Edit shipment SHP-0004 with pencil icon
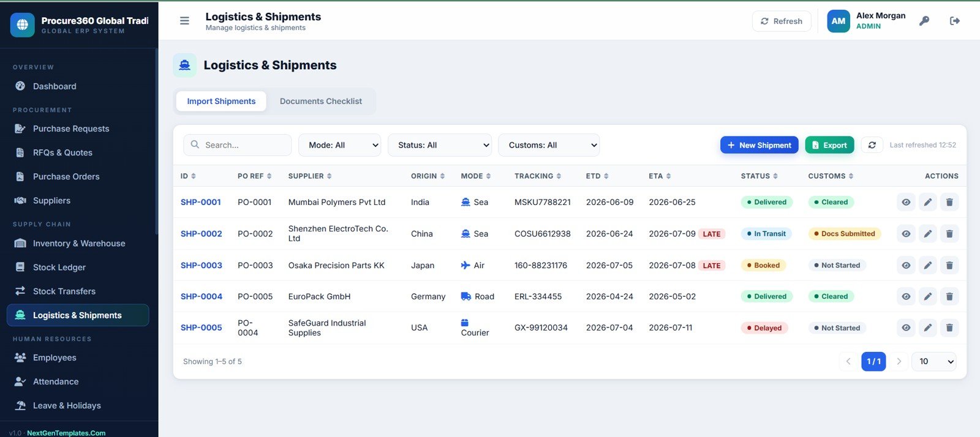Screen dimensions: 980x437 pyautogui.click(x=928, y=296)
